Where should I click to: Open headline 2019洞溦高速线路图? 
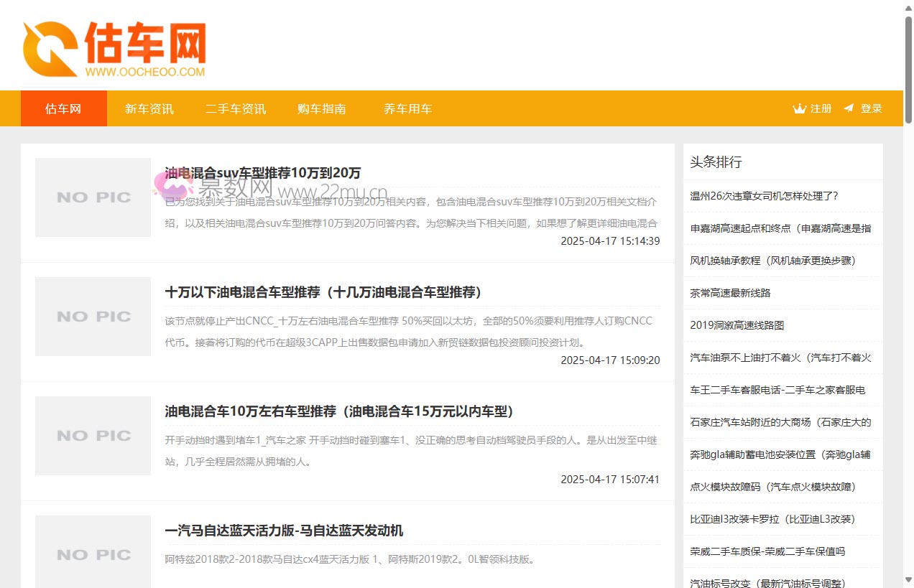738,325
